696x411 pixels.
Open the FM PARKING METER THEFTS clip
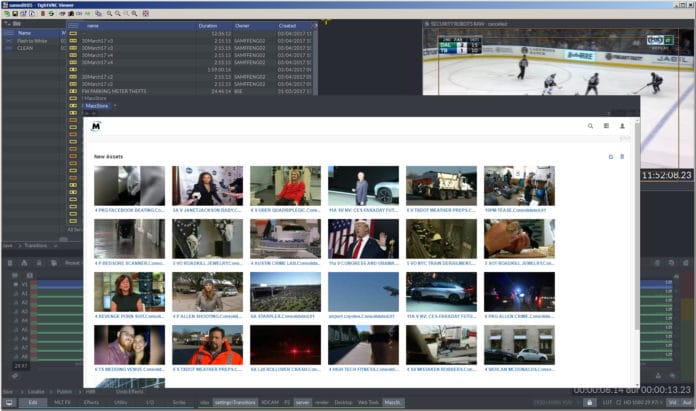coord(113,90)
